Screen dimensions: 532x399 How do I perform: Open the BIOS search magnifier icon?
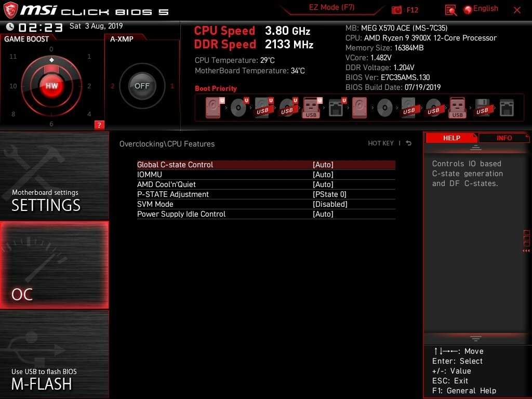point(451,10)
